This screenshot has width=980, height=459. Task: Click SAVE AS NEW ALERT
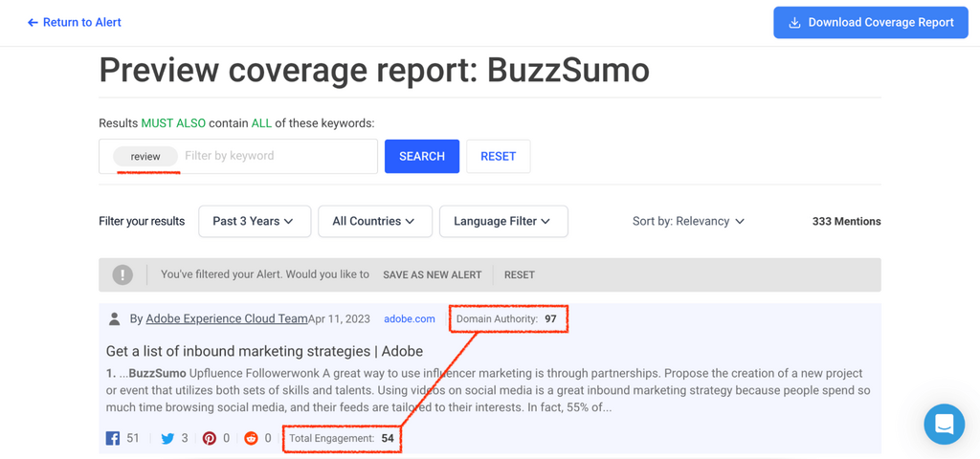click(432, 274)
